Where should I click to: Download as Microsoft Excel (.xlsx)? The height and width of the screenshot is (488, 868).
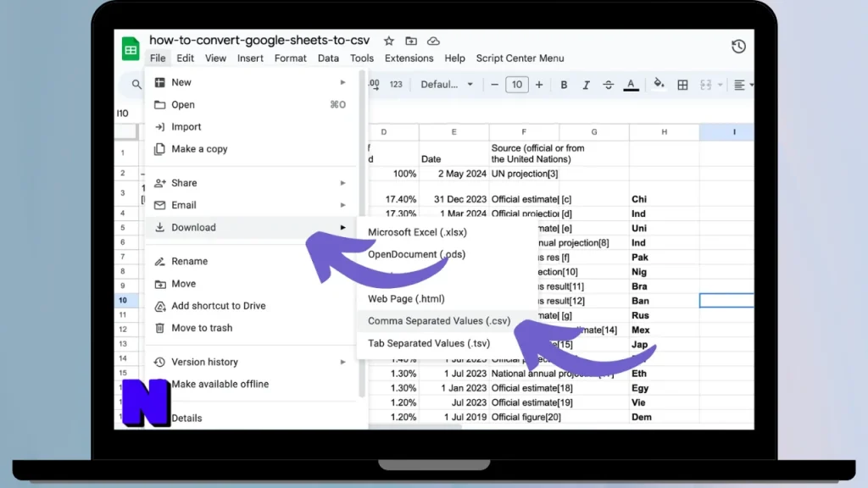click(x=447, y=232)
